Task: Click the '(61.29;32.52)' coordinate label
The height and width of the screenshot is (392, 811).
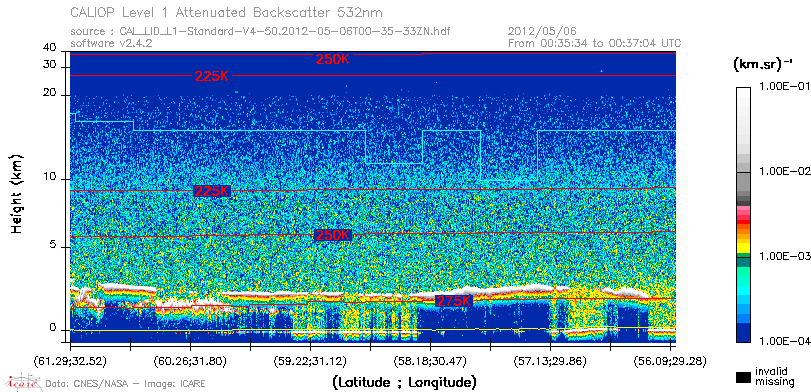Action: [70, 361]
